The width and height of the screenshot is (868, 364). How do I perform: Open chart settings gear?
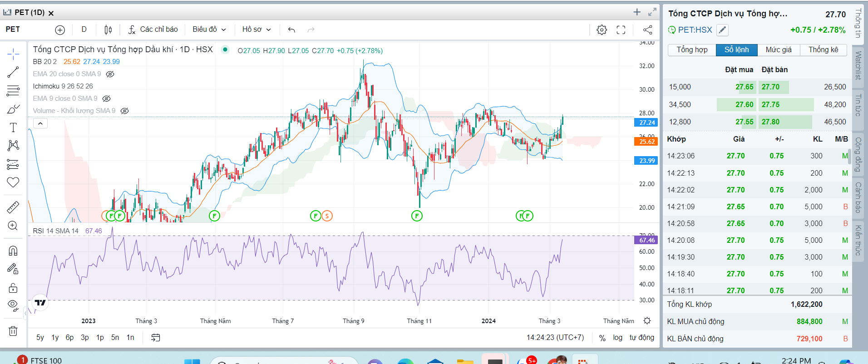tap(602, 30)
